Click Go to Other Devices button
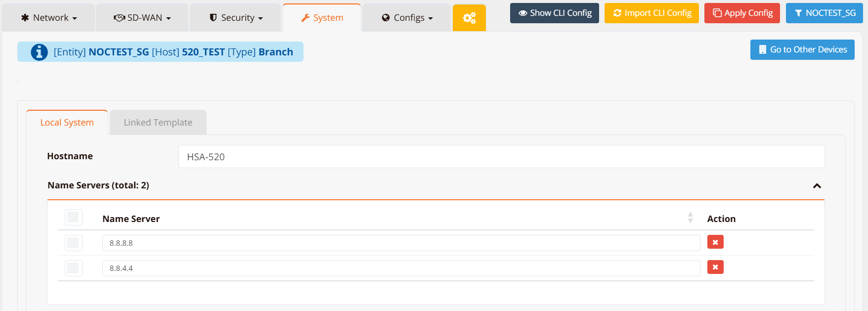The width and height of the screenshot is (868, 311). click(x=802, y=50)
